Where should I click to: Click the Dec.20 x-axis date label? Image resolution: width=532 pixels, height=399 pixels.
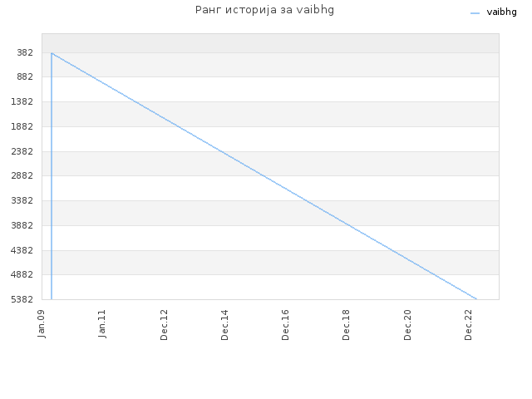coord(407,325)
